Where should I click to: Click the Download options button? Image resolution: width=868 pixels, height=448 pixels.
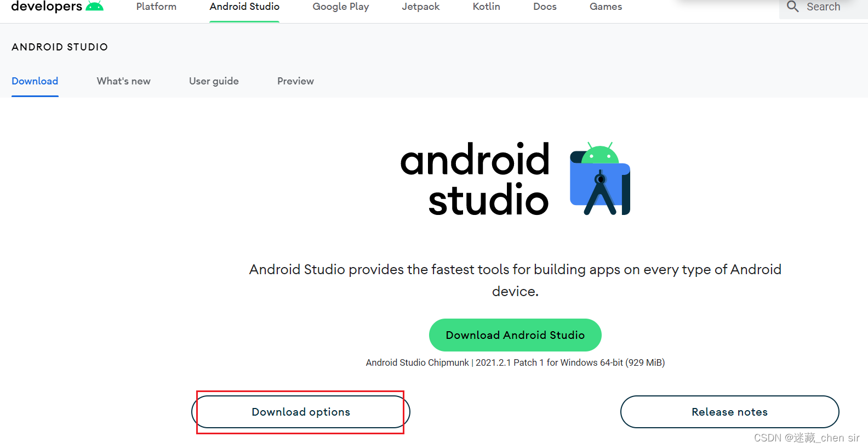coord(301,412)
